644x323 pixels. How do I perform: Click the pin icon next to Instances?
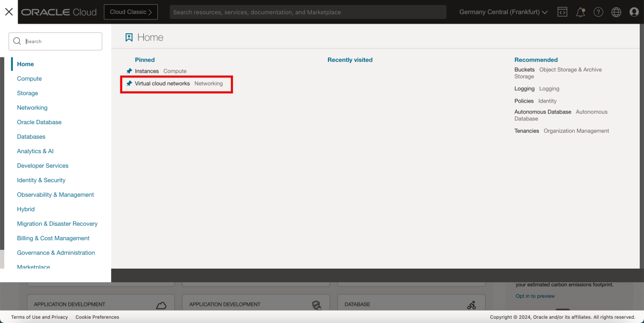tap(129, 70)
